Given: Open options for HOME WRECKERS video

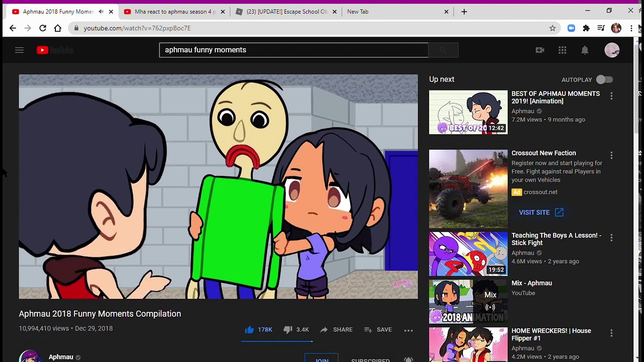Looking at the screenshot, I should coord(611,333).
